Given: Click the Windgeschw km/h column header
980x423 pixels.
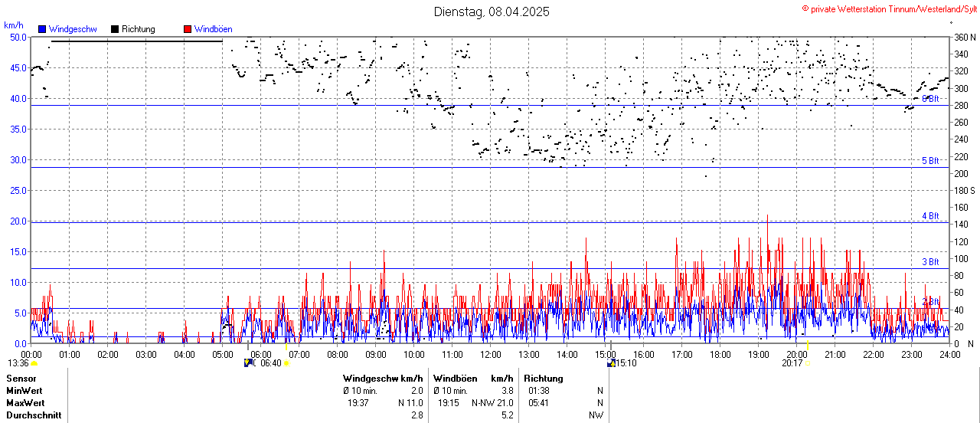Looking at the screenshot, I should [383, 379].
